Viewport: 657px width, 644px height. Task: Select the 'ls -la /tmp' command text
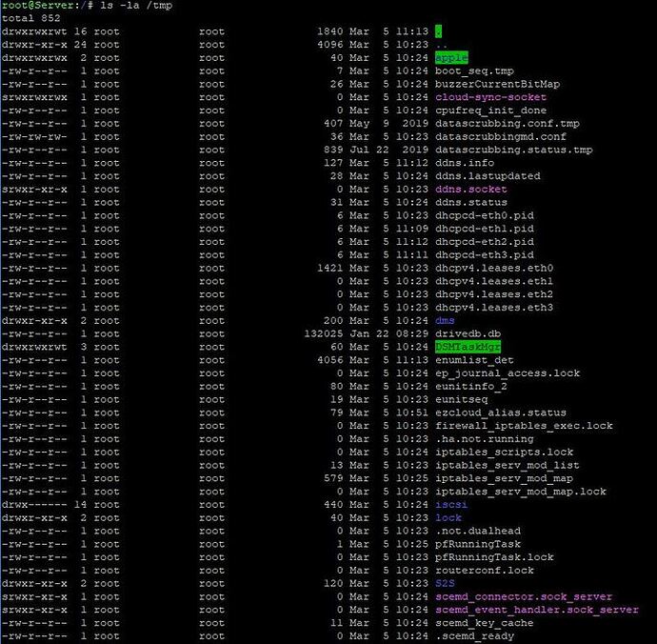[136, 6]
